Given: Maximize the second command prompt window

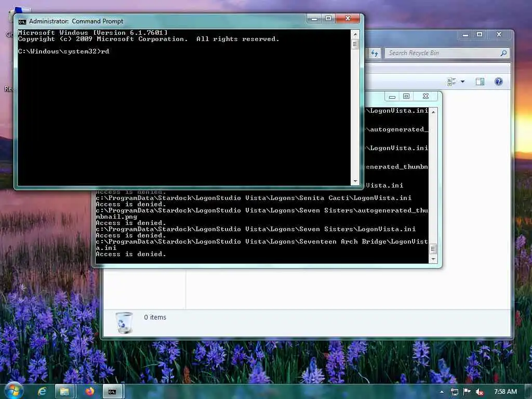Looking at the screenshot, I should (x=406, y=97).
